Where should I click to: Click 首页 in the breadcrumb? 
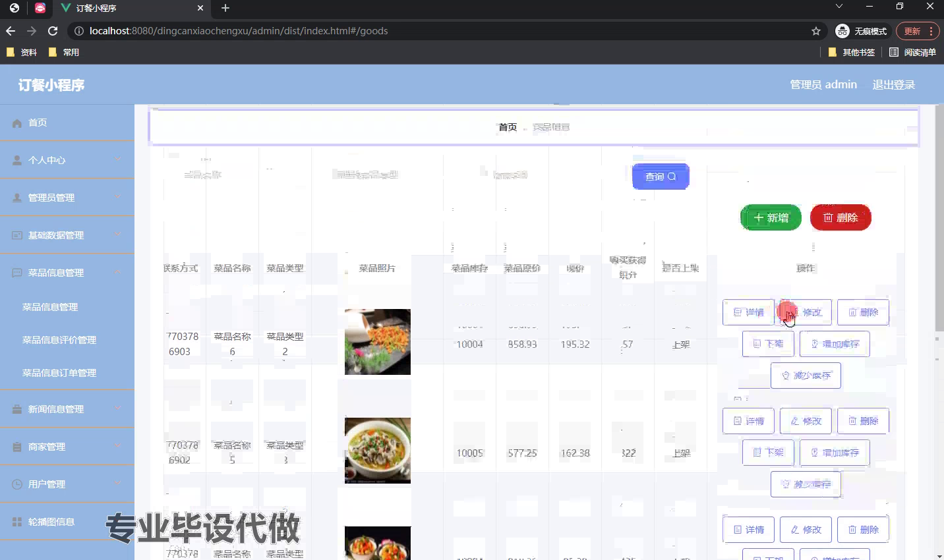coord(508,127)
